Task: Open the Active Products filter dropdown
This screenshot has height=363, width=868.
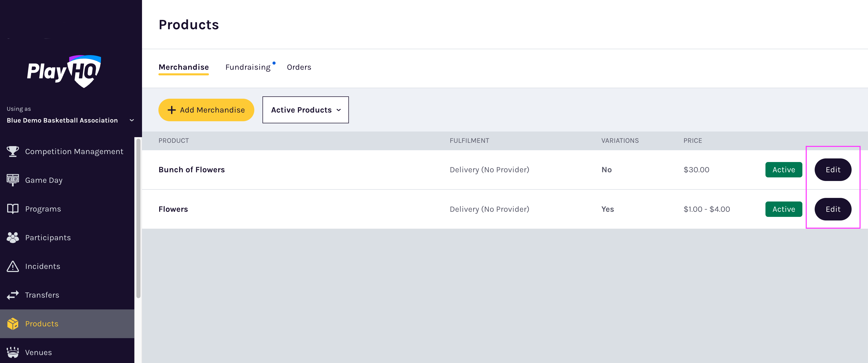Action: [x=305, y=109]
